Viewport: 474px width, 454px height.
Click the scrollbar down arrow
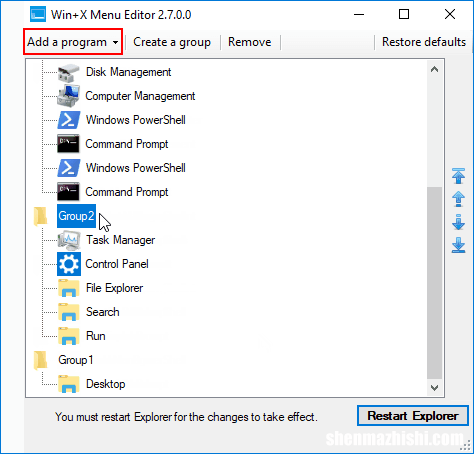pyautogui.click(x=434, y=388)
